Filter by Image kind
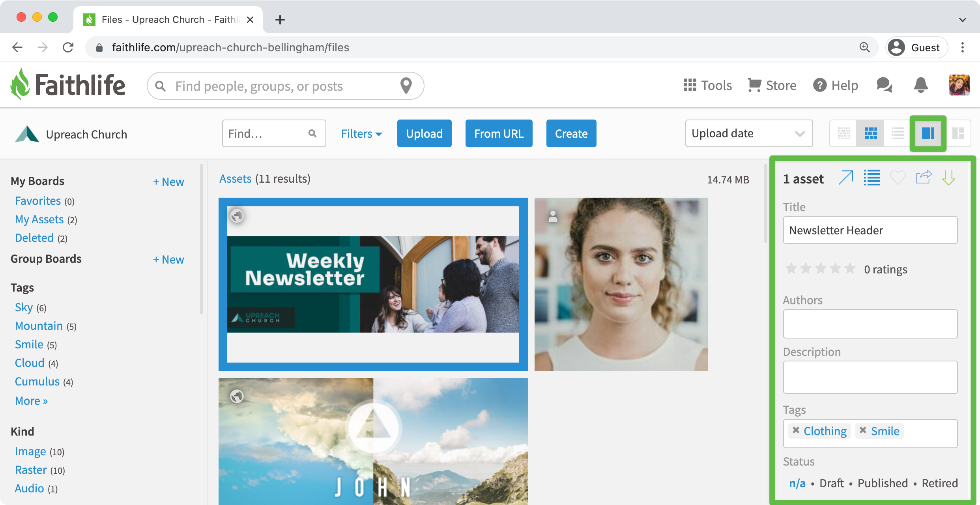The image size is (980, 505). coord(30,451)
